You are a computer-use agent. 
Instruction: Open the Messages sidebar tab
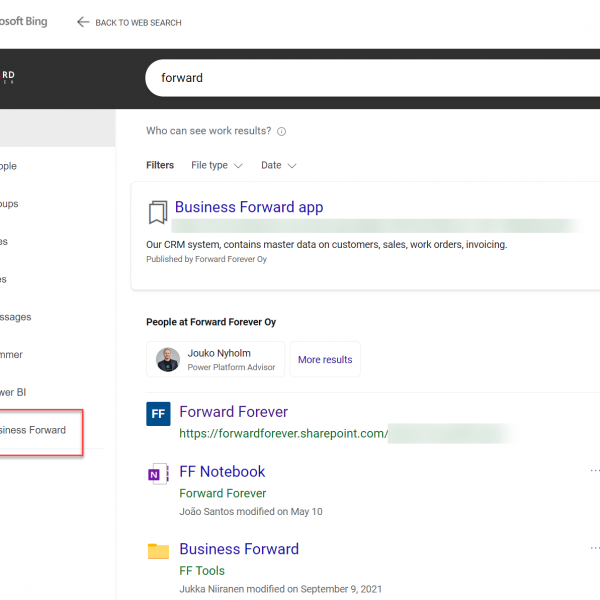[18, 317]
